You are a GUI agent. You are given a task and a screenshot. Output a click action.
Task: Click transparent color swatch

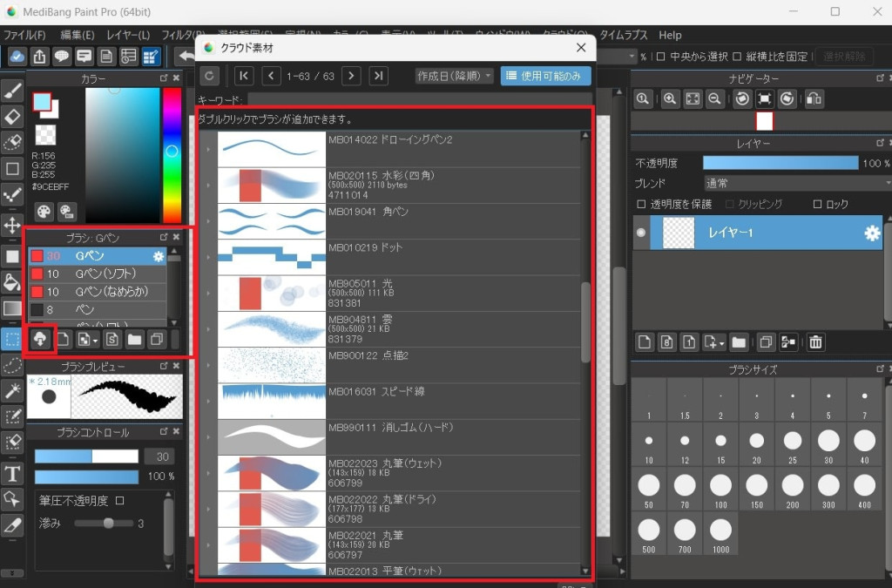pyautogui.click(x=45, y=135)
